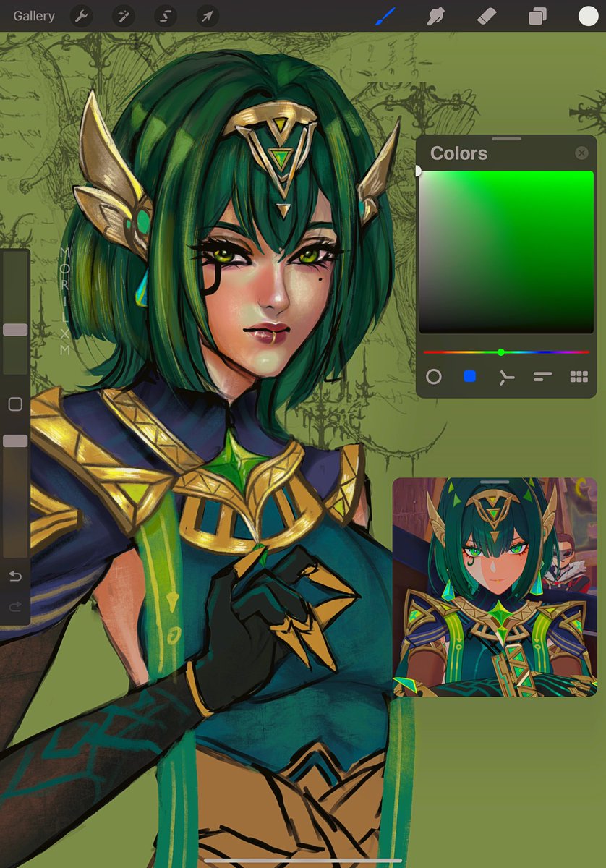Select the Selection S tool

pos(165,16)
